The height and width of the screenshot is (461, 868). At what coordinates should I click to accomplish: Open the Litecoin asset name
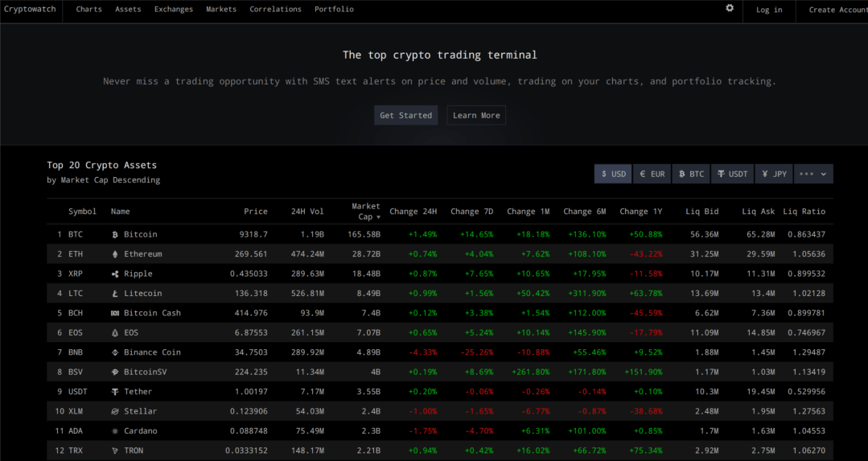coord(143,294)
